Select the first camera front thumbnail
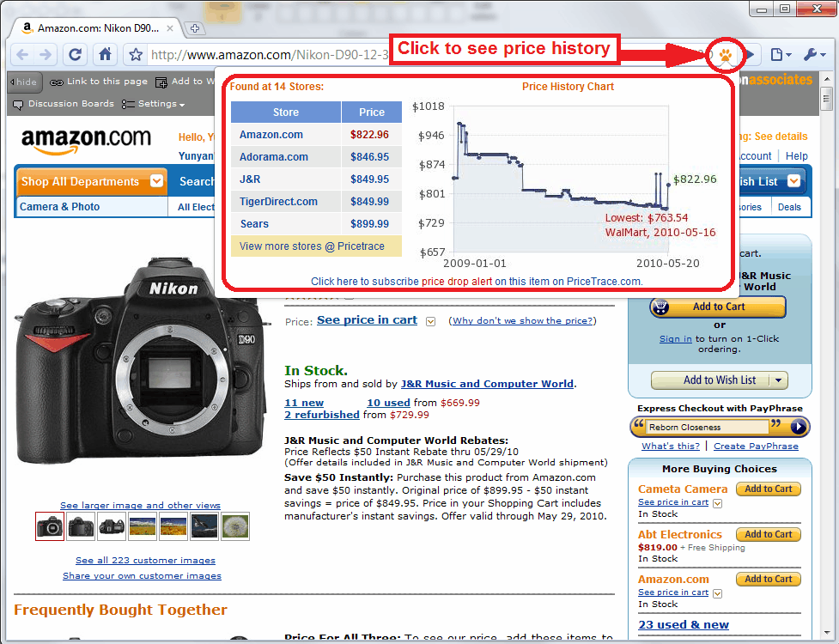The width and height of the screenshot is (839, 644). (50, 526)
